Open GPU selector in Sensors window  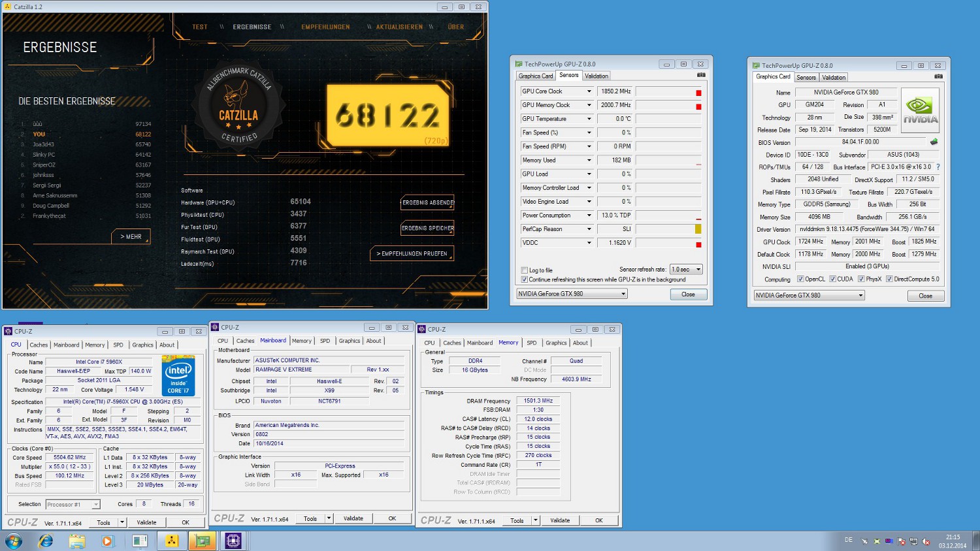pyautogui.click(x=572, y=294)
